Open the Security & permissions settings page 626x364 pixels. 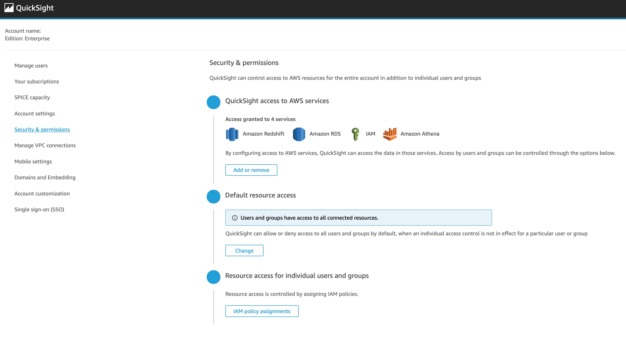41,129
